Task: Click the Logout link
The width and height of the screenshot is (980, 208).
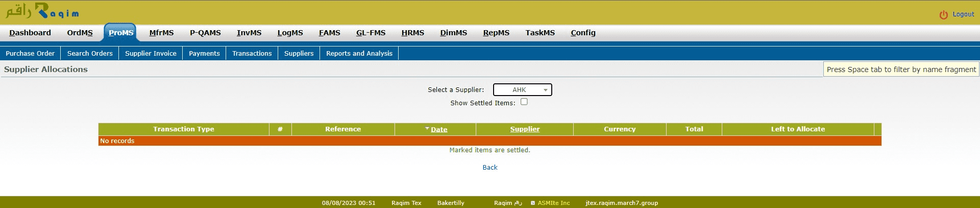Action: click(963, 14)
